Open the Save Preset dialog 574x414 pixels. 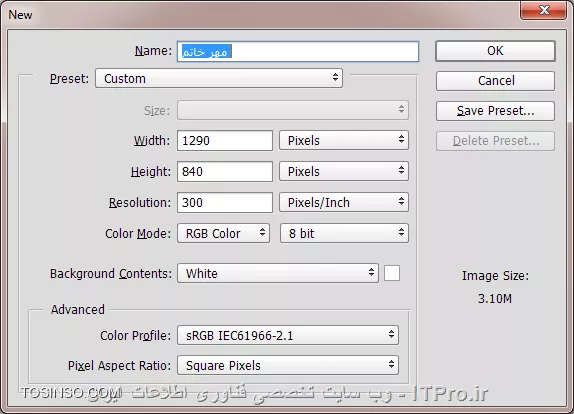495,111
